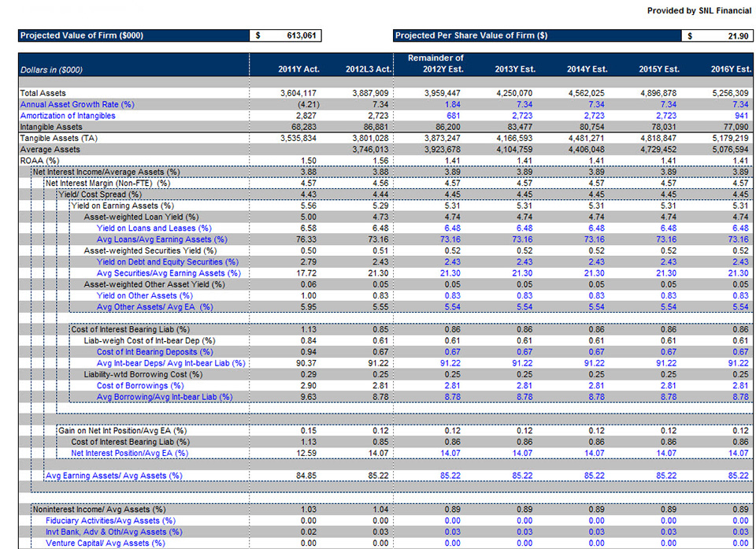The image size is (756, 549).
Task: Select Net Interest Income/Average Assets (%) row
Action: point(106,172)
